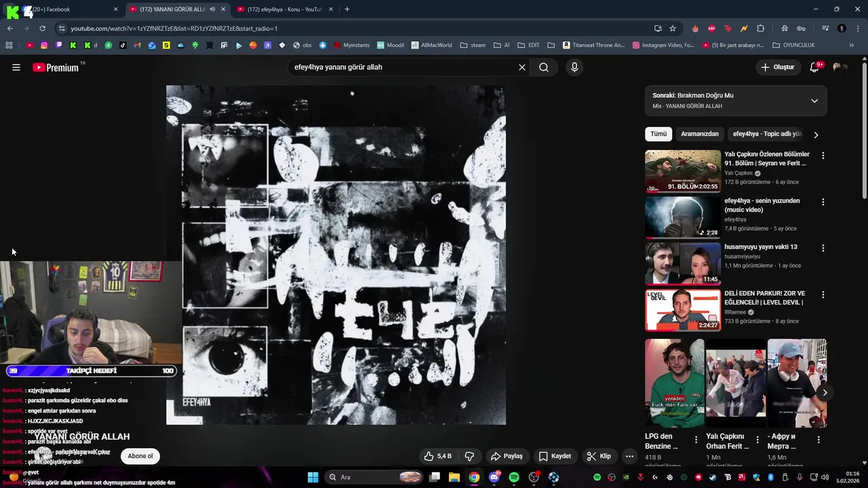This screenshot has height=488, width=868.
Task: Click the address bar URL
Action: coord(174,28)
